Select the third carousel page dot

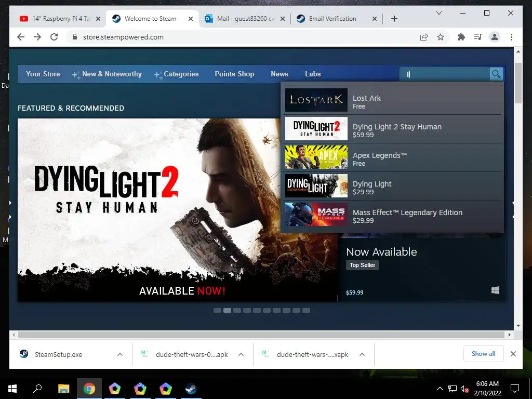237,310
